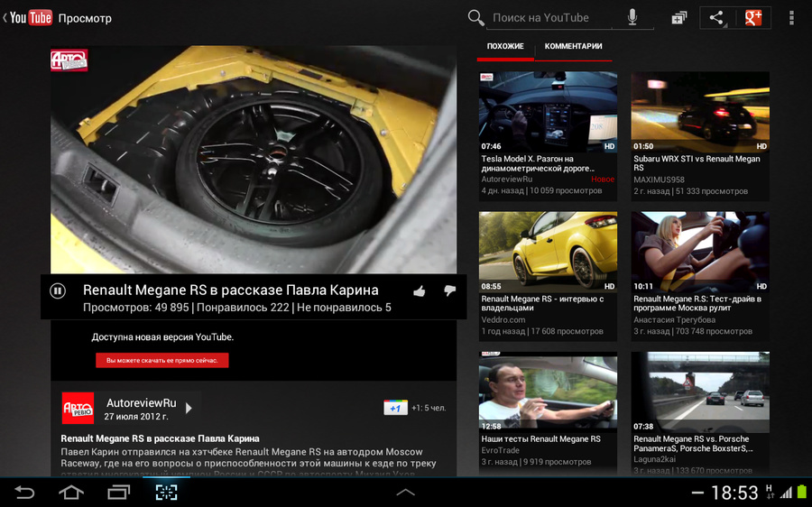The image size is (812, 507).
Task: Click video title Renault Megane RS в рассказе
Action: 230,290
